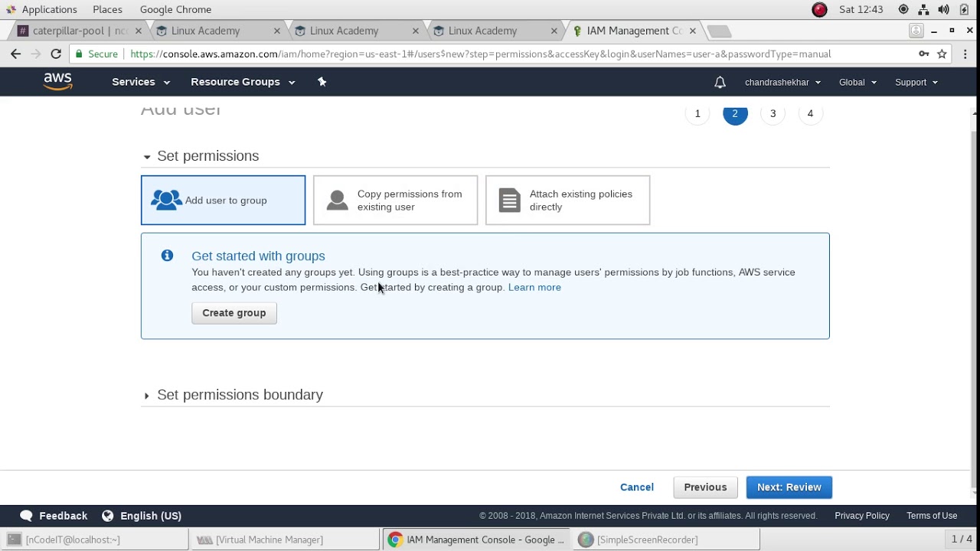Click the round accessibility tray icon
The width and height of the screenshot is (980, 551).
point(903,9)
